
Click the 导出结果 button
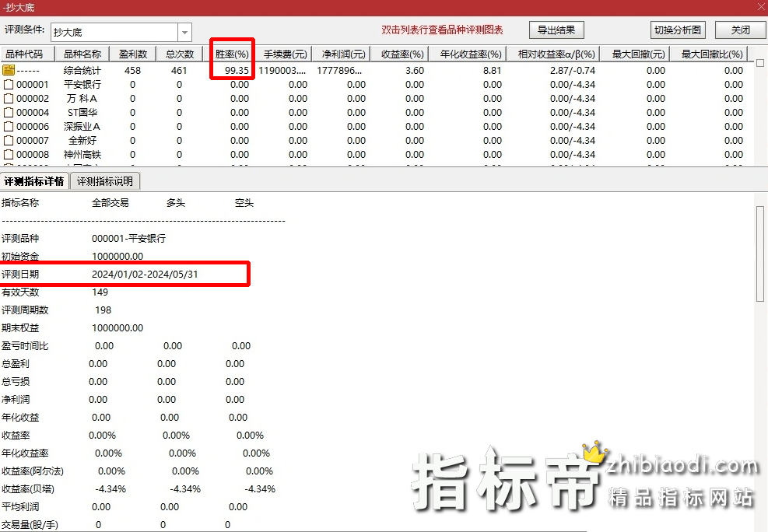(556, 30)
